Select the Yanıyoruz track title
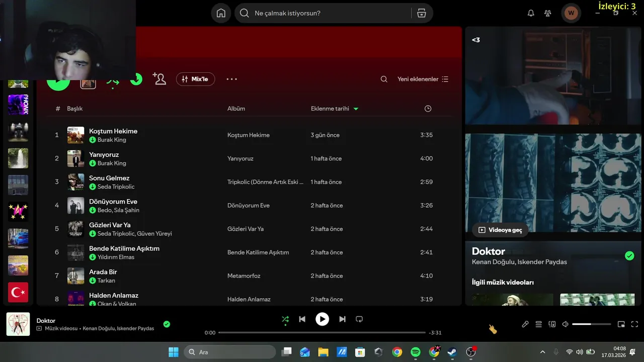Image resolution: width=644 pixels, height=362 pixels. 104,154
